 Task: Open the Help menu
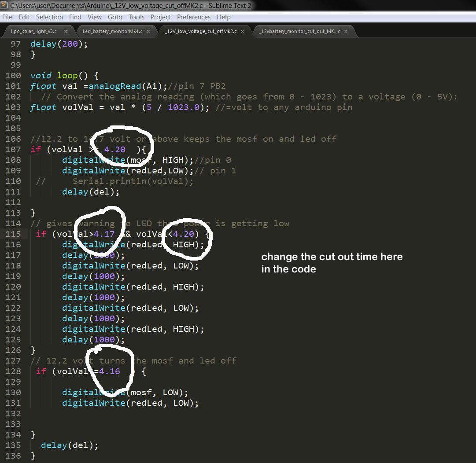pos(223,17)
